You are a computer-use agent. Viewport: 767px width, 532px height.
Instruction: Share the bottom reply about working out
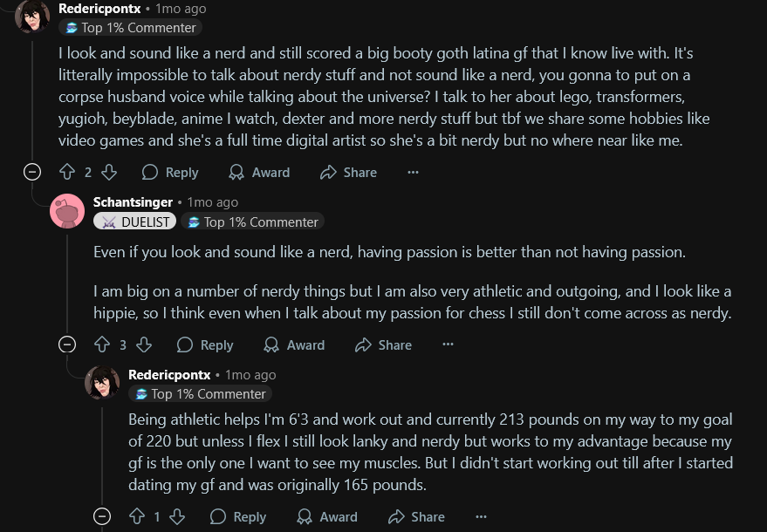(416, 517)
